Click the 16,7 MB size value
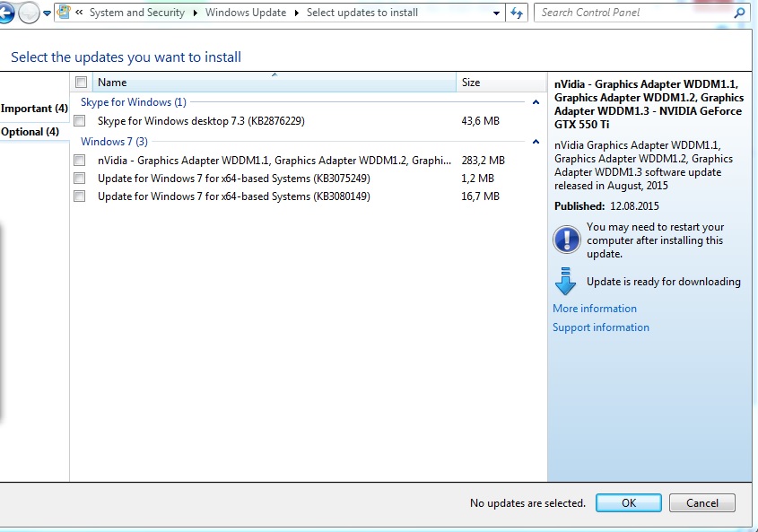The image size is (758, 532). pos(481,196)
